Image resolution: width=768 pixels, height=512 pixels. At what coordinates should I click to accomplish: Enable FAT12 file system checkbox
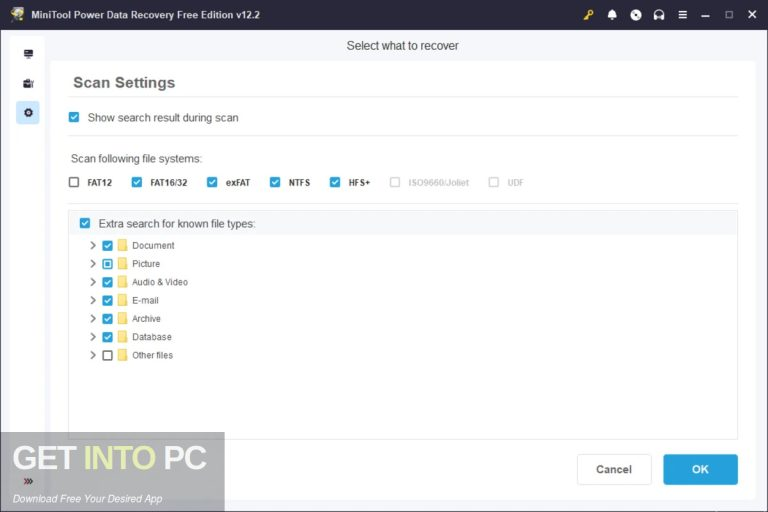tap(74, 182)
